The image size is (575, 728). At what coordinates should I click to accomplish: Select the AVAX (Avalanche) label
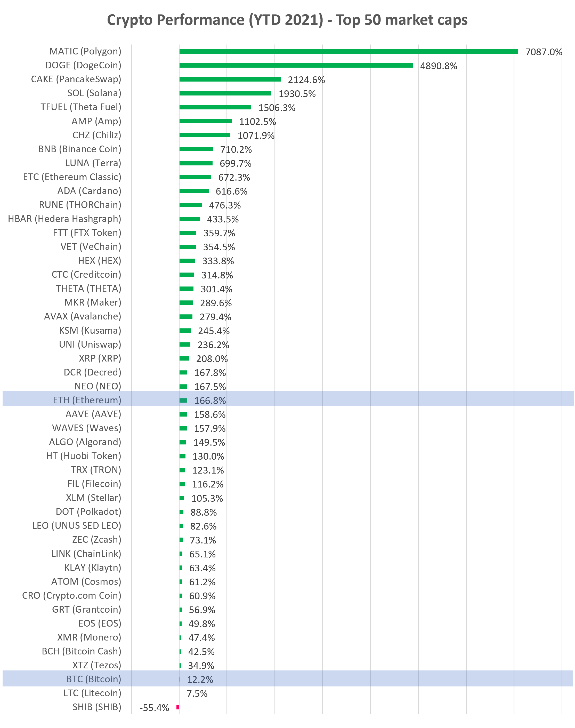tap(83, 316)
